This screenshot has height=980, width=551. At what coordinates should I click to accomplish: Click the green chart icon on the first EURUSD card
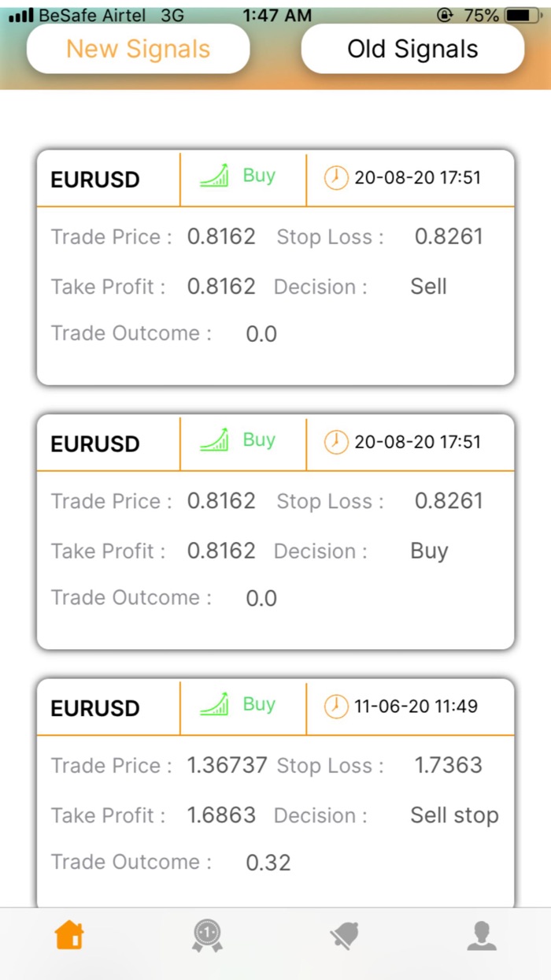214,176
